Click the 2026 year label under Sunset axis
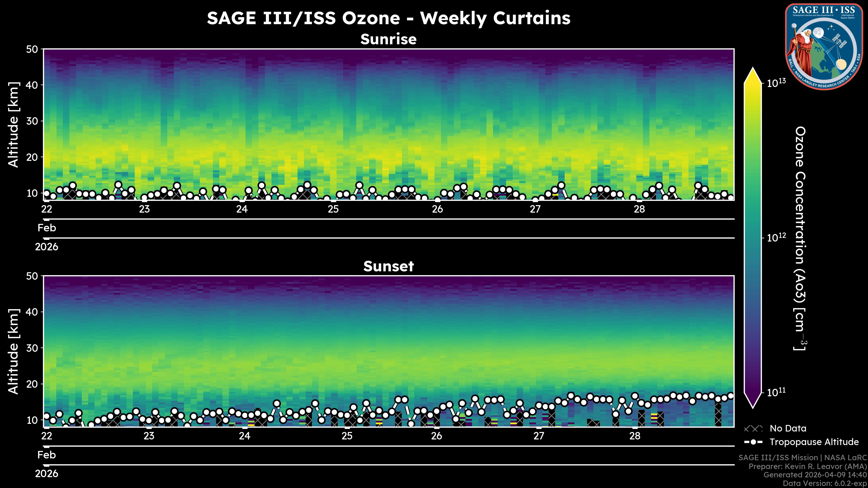 tap(47, 474)
